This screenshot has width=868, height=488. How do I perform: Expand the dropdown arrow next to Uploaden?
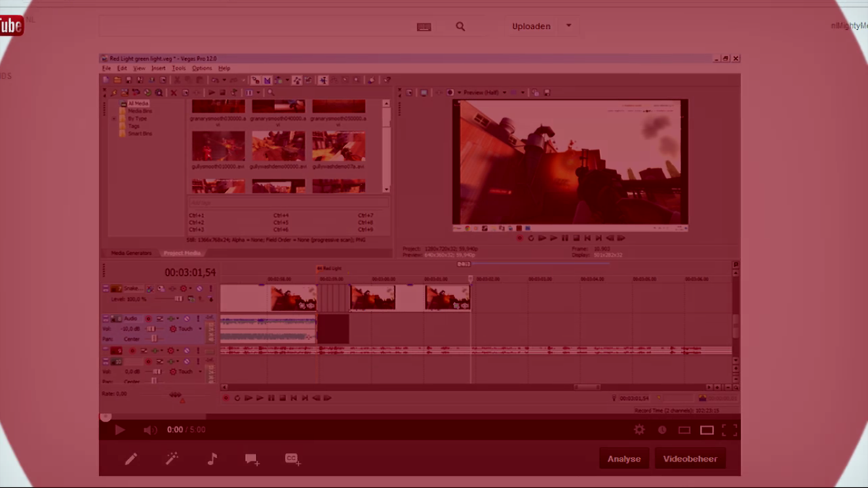[x=568, y=26]
